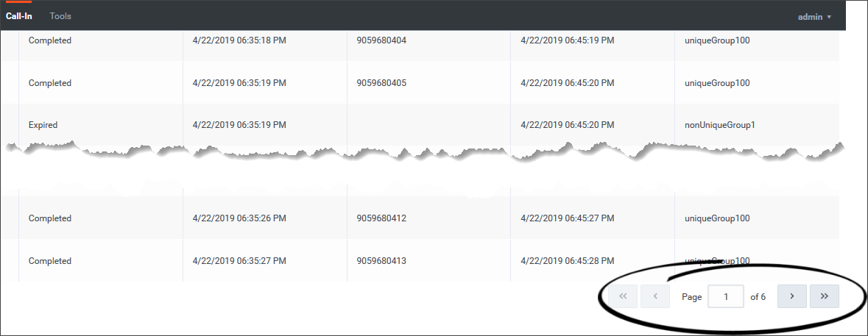Click the 06:35:26 PM timestamp cell
The width and height of the screenshot is (868, 336).
tap(239, 218)
